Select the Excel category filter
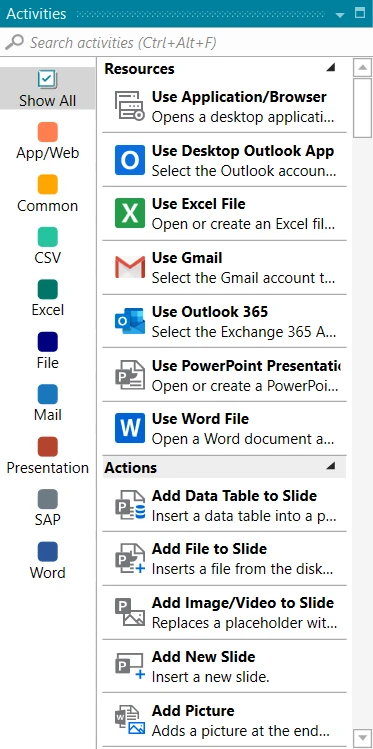This screenshot has height=749, width=373. pos(47,298)
